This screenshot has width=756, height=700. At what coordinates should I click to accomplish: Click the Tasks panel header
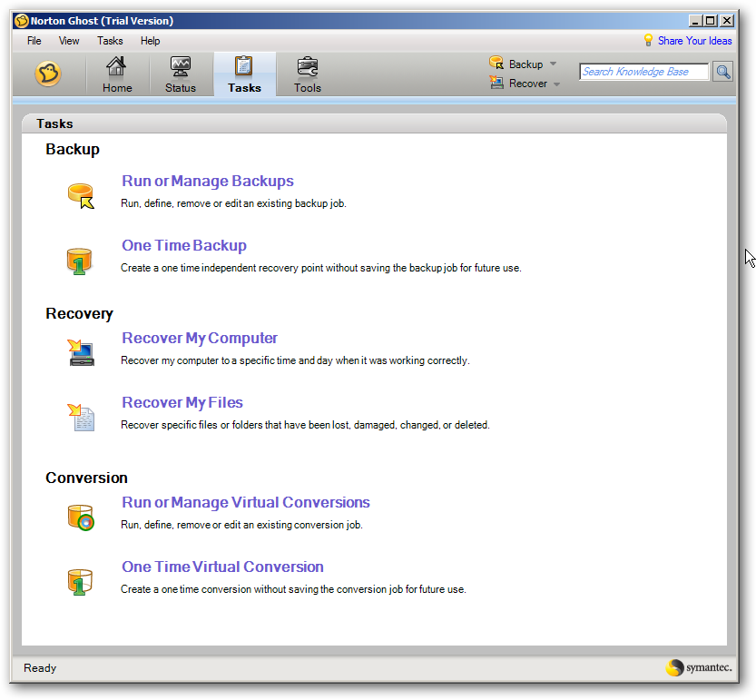[x=374, y=123]
